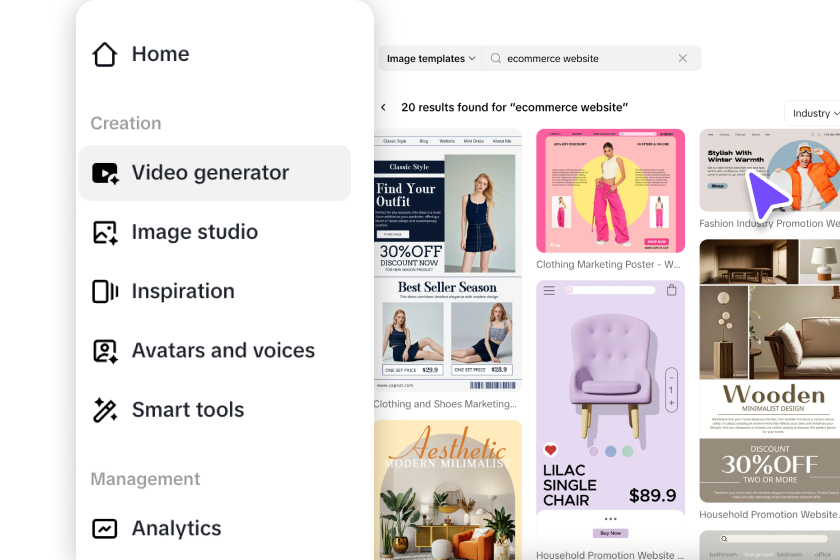Image resolution: width=840 pixels, height=560 pixels.
Task: Clear the ecommerce website search text
Action: point(682,58)
